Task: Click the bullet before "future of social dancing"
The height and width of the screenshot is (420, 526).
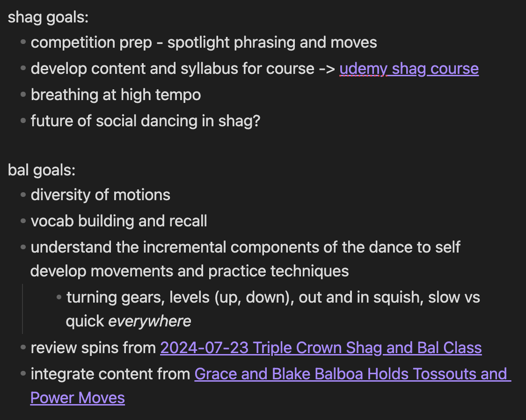Action: coord(23,121)
